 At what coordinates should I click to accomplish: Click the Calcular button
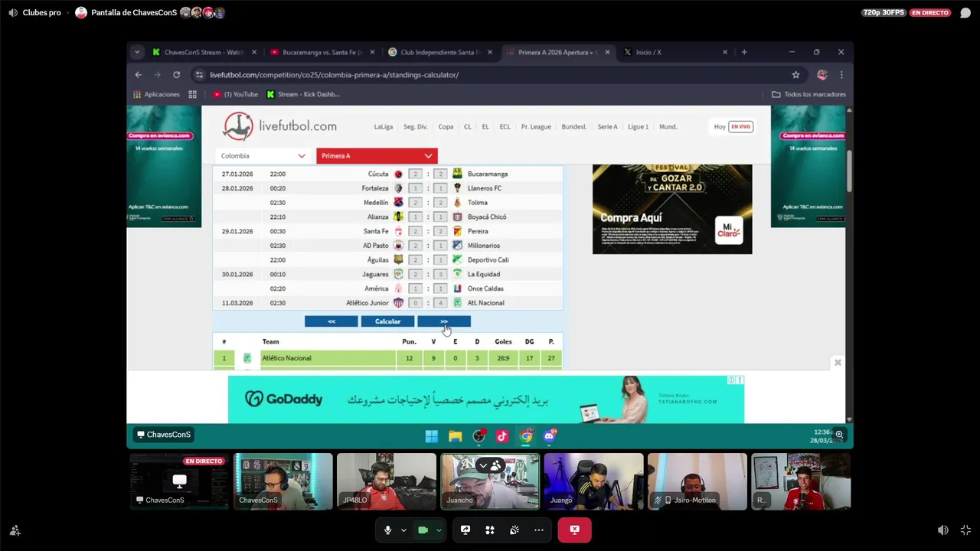pyautogui.click(x=387, y=321)
